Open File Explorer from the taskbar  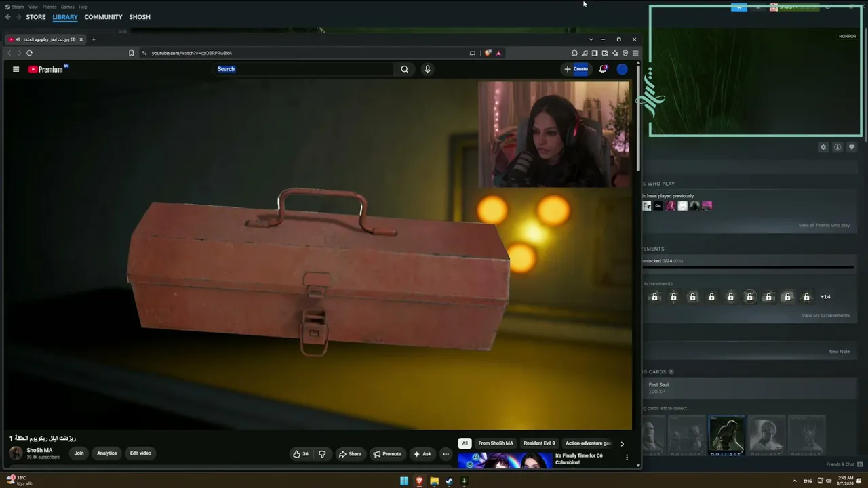(x=434, y=481)
